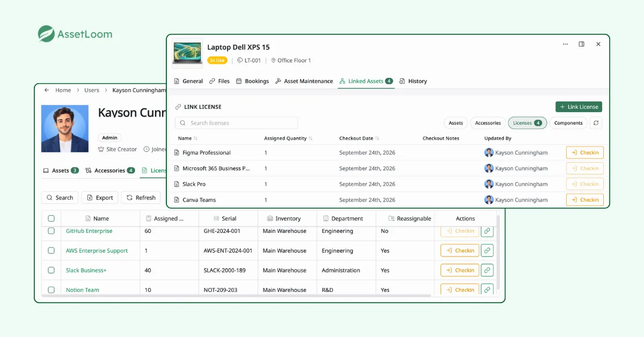Screen dimensions: 644x337
Task: Check in the Slack Business+ license
Action: [460, 270]
